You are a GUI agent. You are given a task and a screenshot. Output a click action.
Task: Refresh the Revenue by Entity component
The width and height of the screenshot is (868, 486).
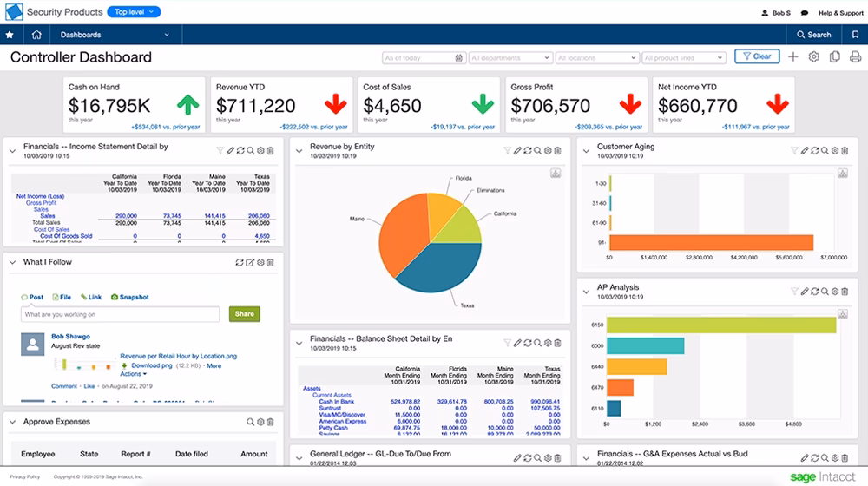527,150
